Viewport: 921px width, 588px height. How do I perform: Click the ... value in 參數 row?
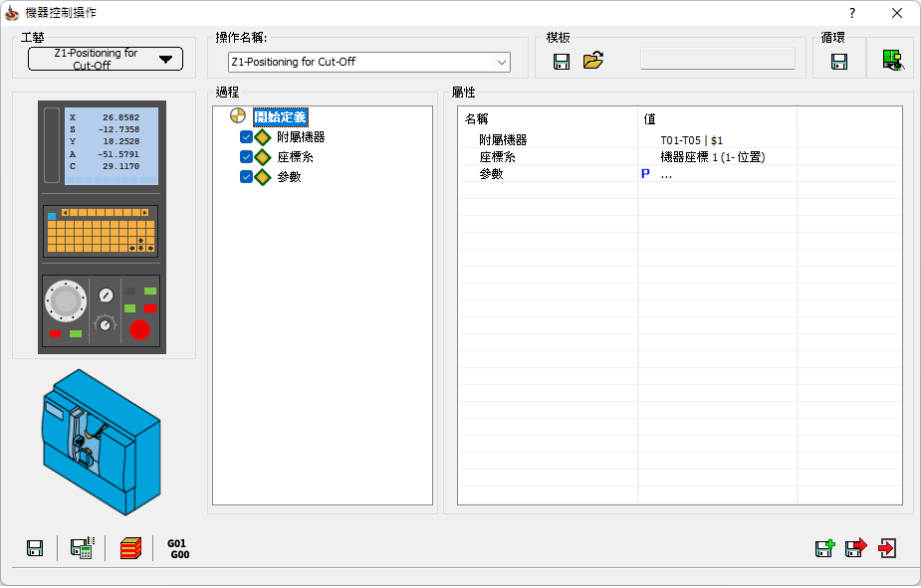tap(666, 175)
